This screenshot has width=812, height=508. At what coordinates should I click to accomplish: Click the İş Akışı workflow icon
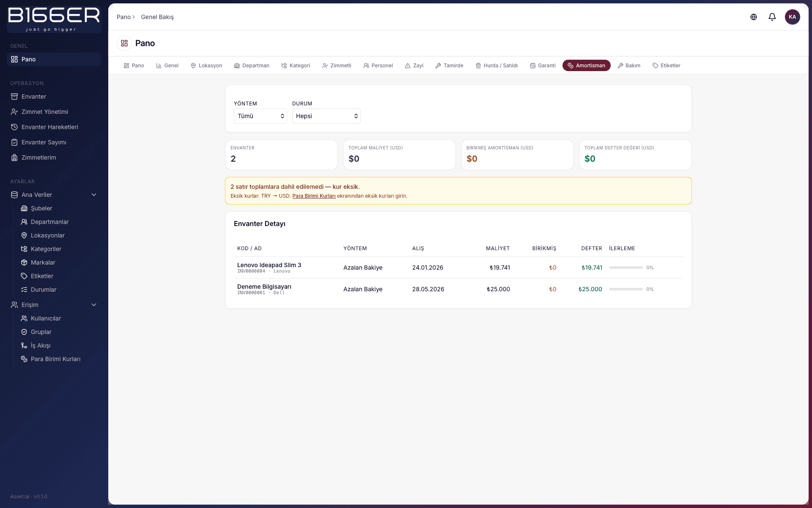pyautogui.click(x=24, y=345)
